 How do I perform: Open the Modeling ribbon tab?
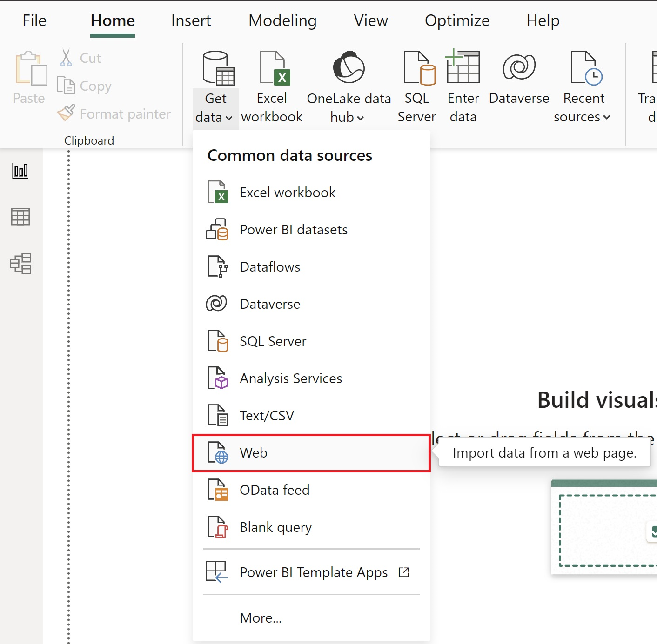pyautogui.click(x=282, y=20)
